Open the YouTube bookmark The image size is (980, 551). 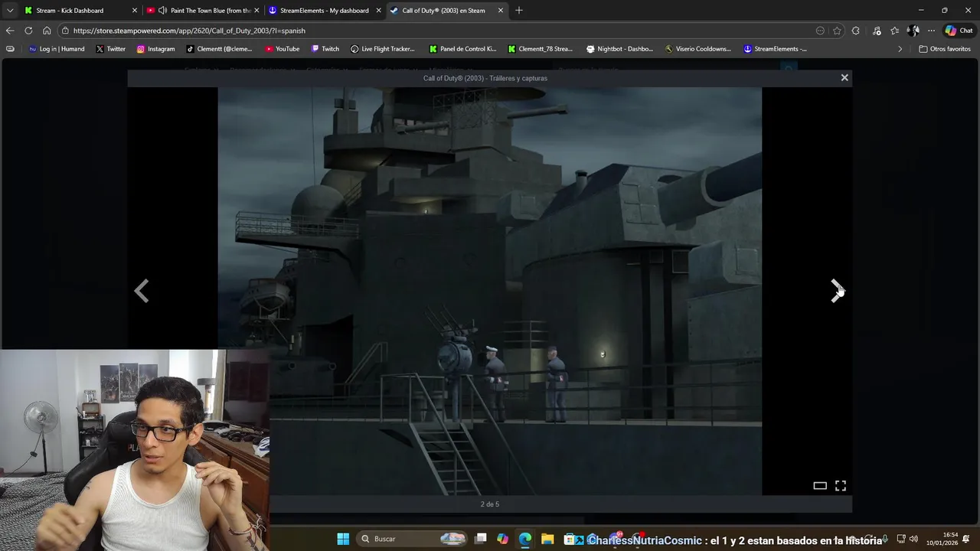pos(283,49)
